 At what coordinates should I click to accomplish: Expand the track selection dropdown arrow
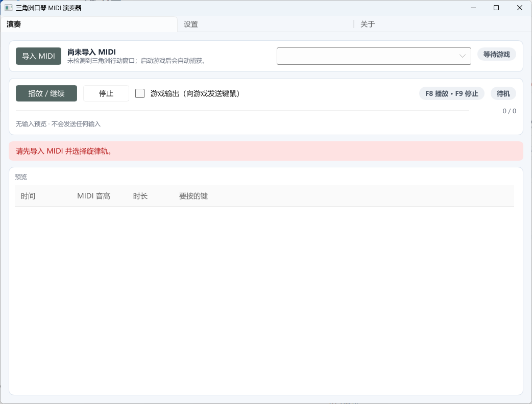click(462, 56)
